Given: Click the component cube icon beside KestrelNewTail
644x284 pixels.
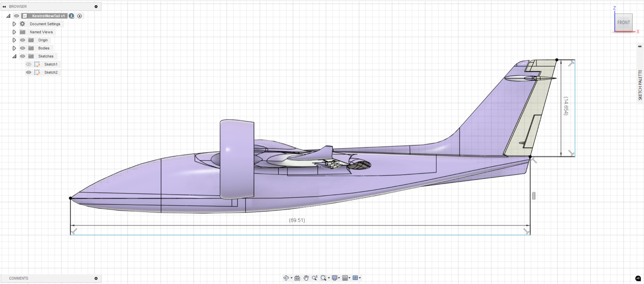Looking at the screenshot, I should click(25, 16).
